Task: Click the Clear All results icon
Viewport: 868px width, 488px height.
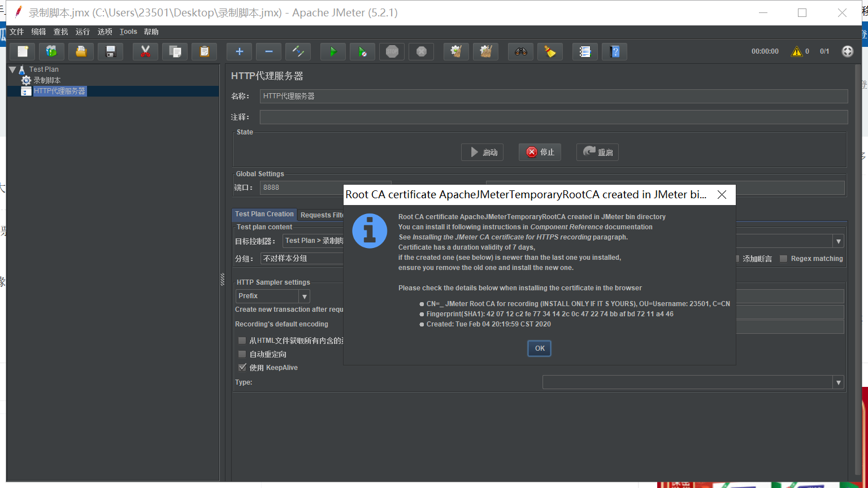Action: coord(486,51)
